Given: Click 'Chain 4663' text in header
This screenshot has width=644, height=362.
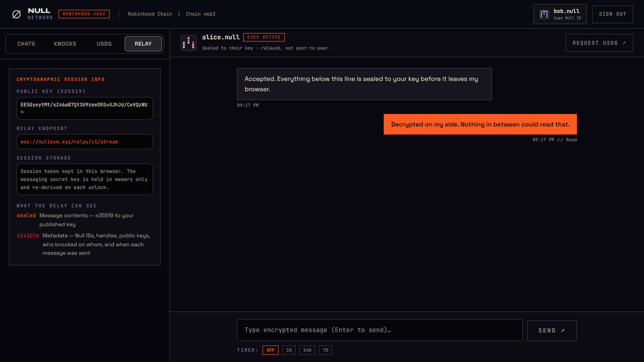Looking at the screenshot, I should pyautogui.click(x=201, y=14).
